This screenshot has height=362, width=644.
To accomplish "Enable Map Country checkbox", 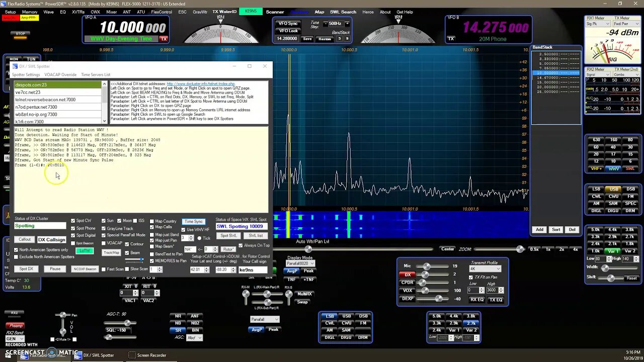I will (152, 221).
